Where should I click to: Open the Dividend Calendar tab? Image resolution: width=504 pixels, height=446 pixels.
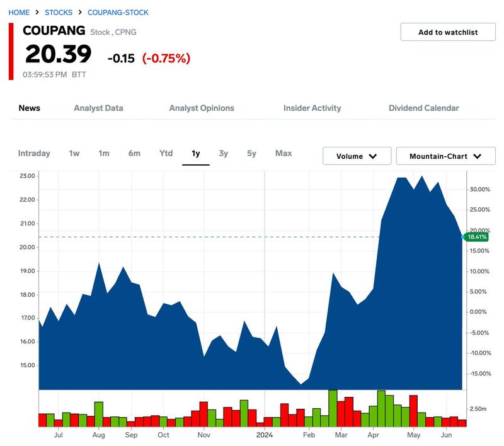tap(423, 108)
